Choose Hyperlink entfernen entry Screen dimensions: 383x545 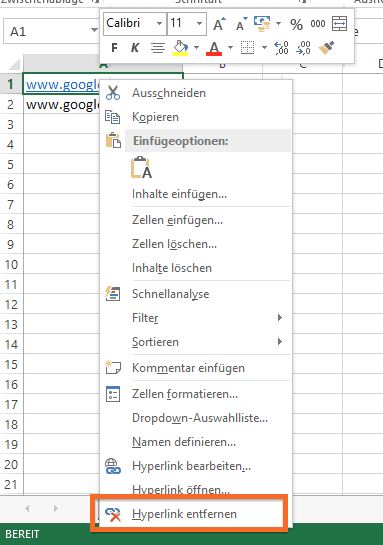[x=196, y=514]
